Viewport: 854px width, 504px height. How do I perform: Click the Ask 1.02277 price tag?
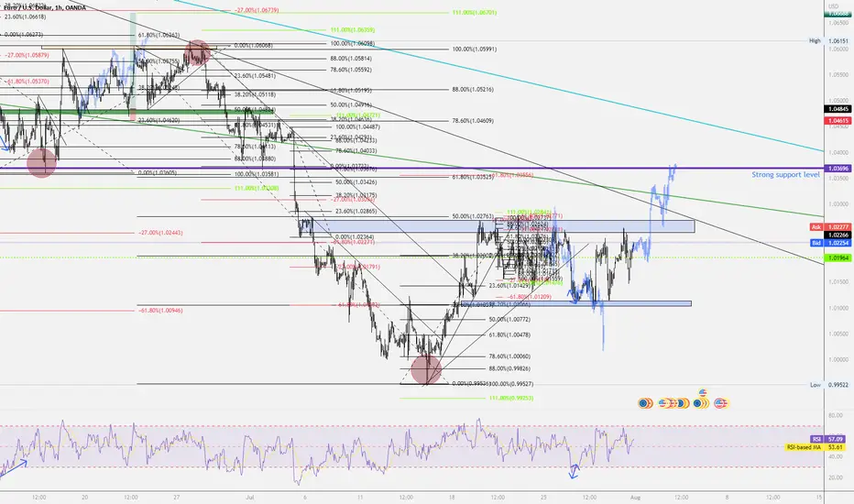(829, 226)
